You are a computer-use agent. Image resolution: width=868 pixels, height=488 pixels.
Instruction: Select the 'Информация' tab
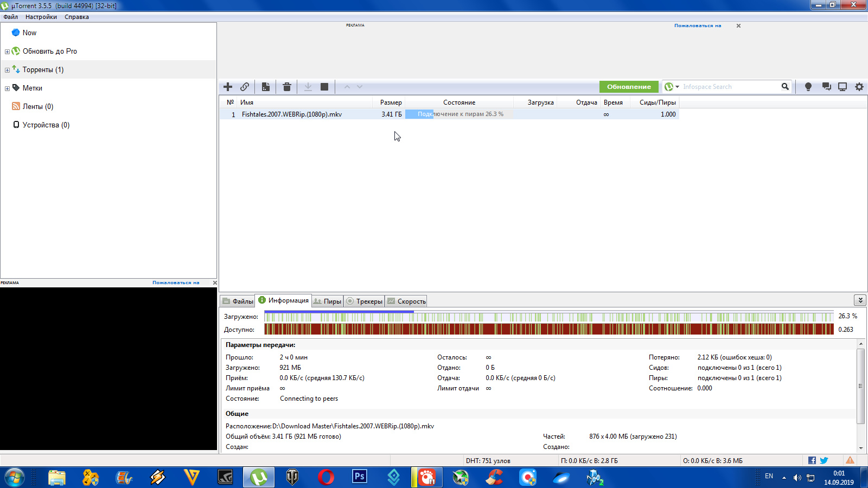pyautogui.click(x=283, y=300)
